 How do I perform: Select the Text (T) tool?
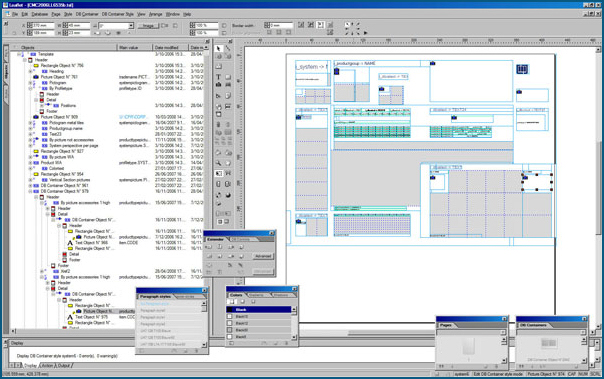(x=218, y=77)
